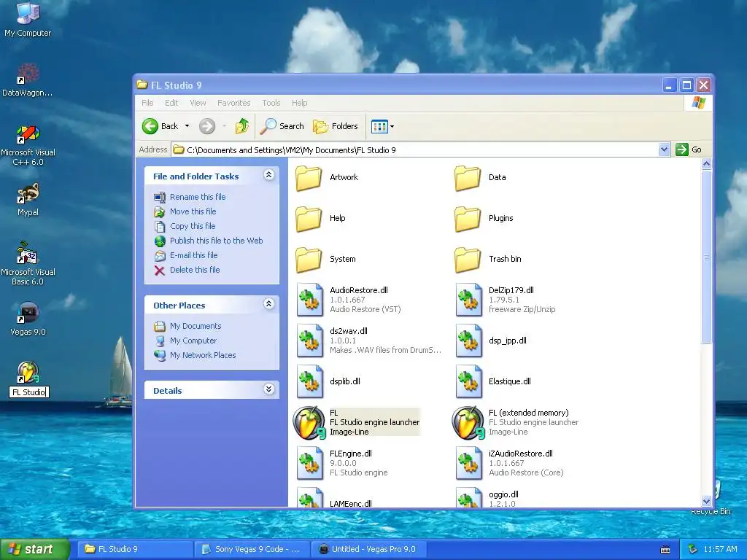This screenshot has width=747, height=560.
Task: Click the Up folder toolbar icon
Action: (242, 126)
